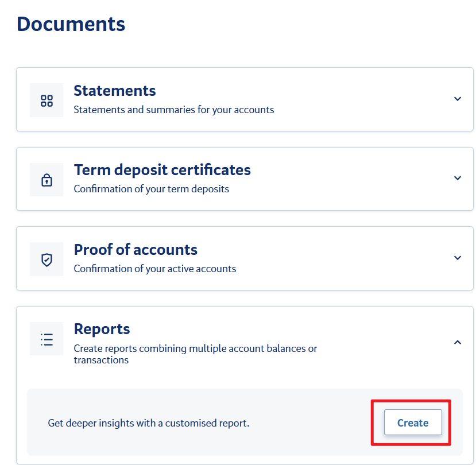This screenshot has height=465, width=476.
Task: Collapse the Reports section with its chevron
Action: pos(457,342)
